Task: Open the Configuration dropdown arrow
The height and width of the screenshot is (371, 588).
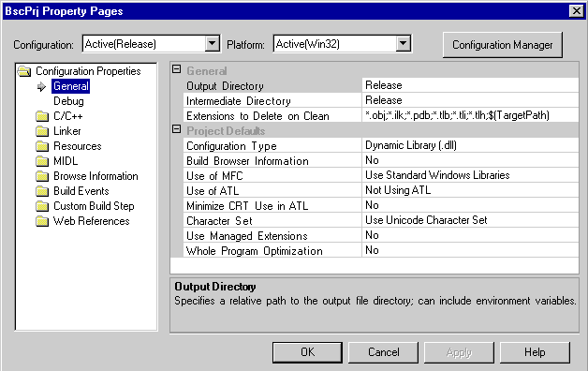Action: click(x=212, y=44)
